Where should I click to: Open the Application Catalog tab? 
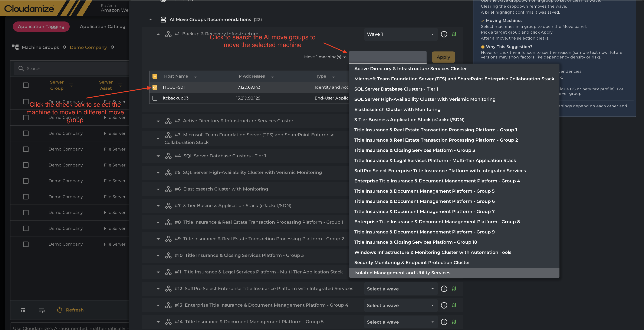point(102,26)
